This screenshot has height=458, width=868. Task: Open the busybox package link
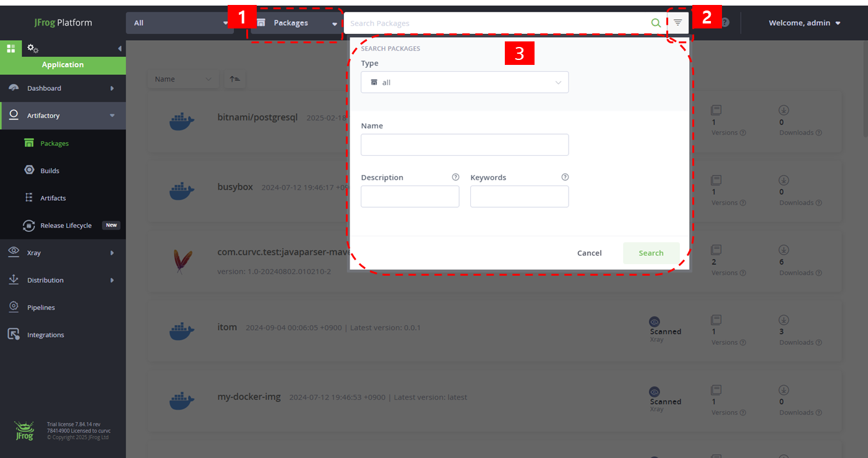click(x=235, y=187)
